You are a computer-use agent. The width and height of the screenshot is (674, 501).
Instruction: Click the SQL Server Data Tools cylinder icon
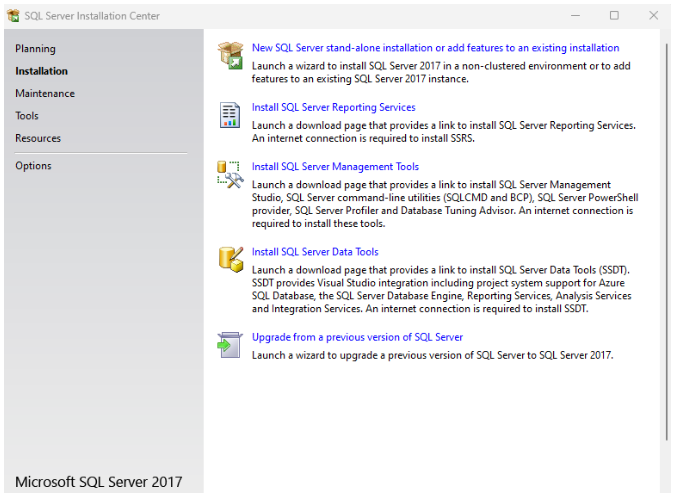(x=231, y=260)
